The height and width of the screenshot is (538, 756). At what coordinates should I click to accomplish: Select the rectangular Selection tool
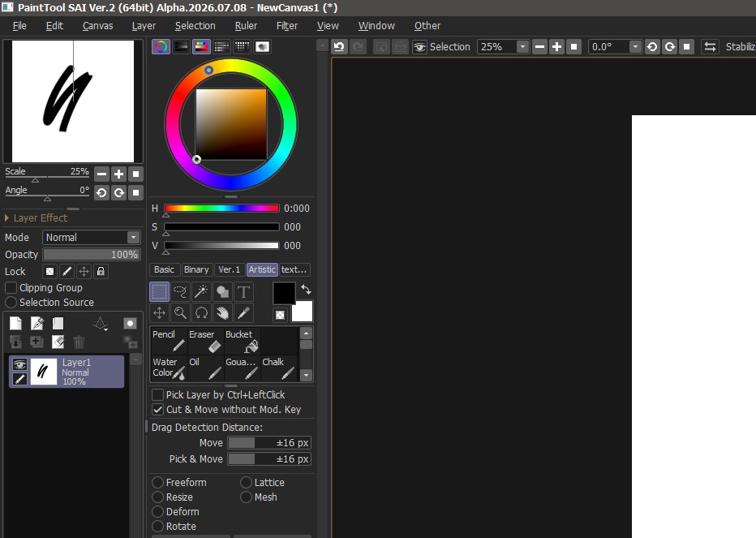tap(159, 292)
